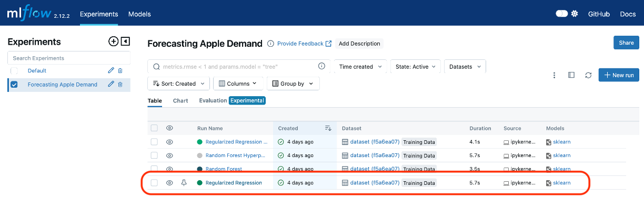Open the Datasets filter dropdown
This screenshot has width=644, height=208.
click(x=465, y=67)
